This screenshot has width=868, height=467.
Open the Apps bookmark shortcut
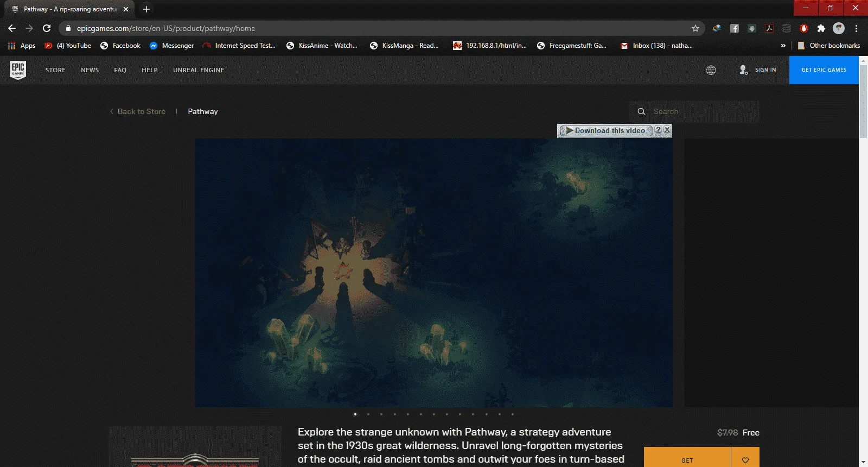point(22,46)
